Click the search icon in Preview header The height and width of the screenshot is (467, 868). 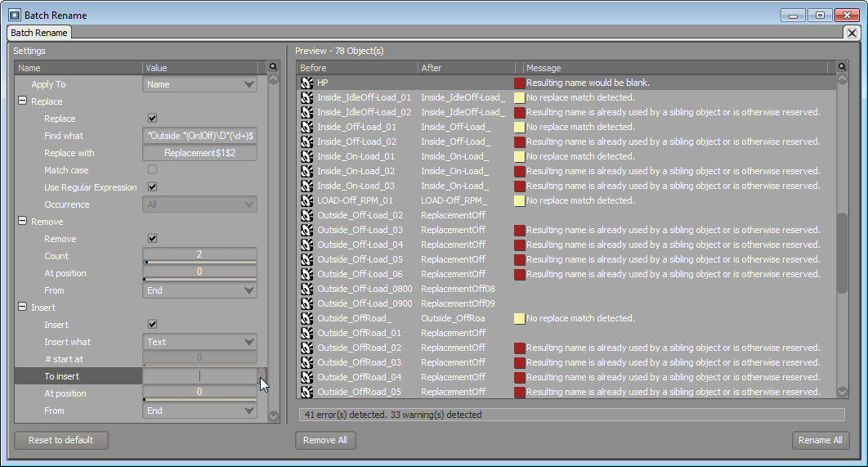[843, 68]
